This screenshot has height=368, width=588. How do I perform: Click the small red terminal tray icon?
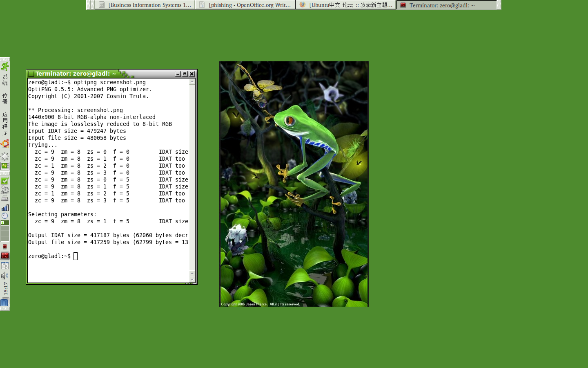click(5, 247)
